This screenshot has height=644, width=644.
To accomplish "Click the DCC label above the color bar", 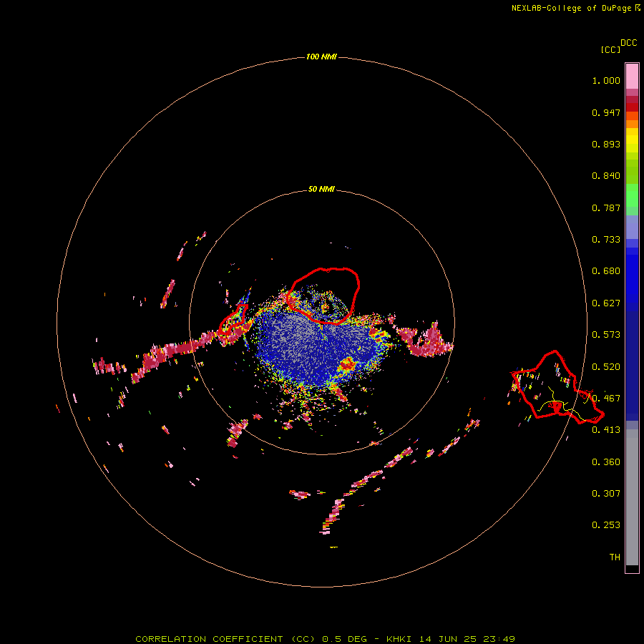I will pyautogui.click(x=629, y=43).
